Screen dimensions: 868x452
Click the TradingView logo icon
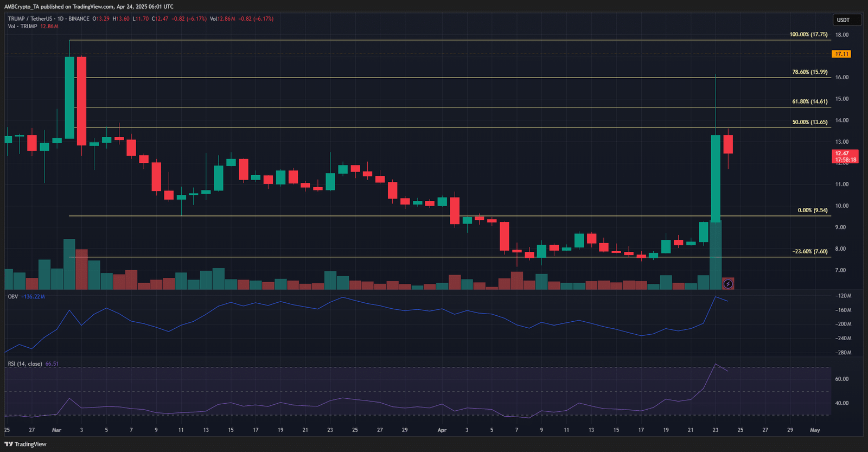pos(8,444)
